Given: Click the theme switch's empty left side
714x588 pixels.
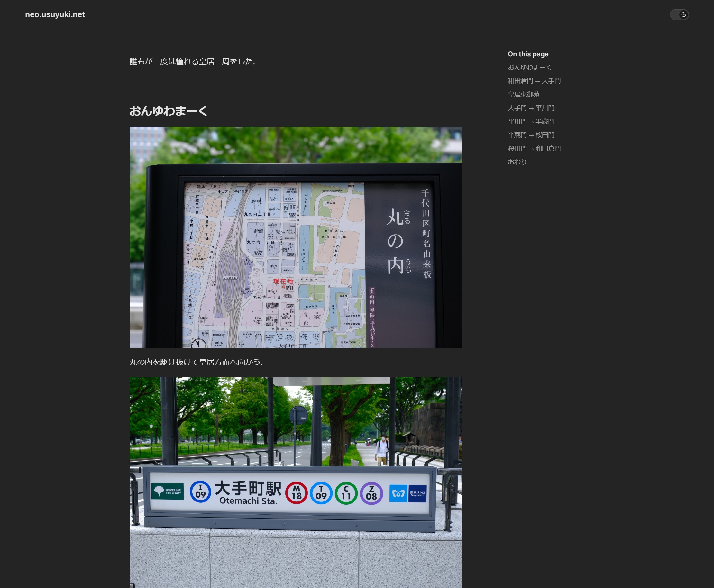Looking at the screenshot, I should pyautogui.click(x=674, y=14).
